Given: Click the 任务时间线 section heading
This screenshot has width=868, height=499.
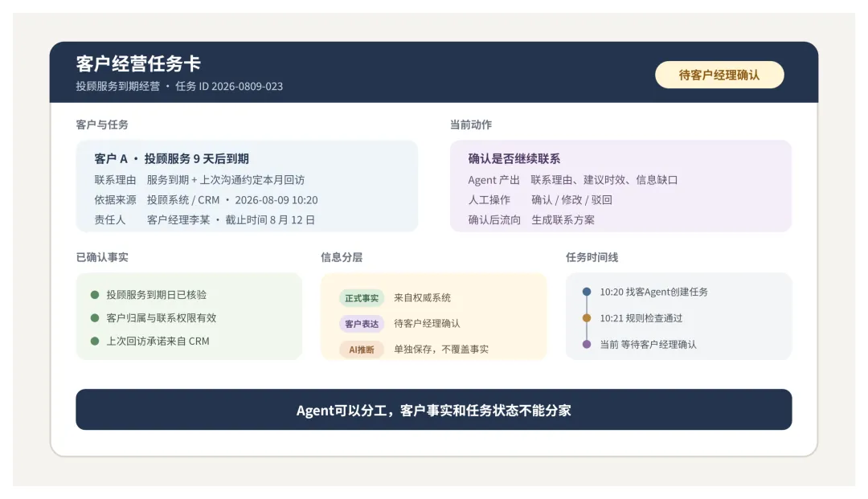Looking at the screenshot, I should coord(592,257).
